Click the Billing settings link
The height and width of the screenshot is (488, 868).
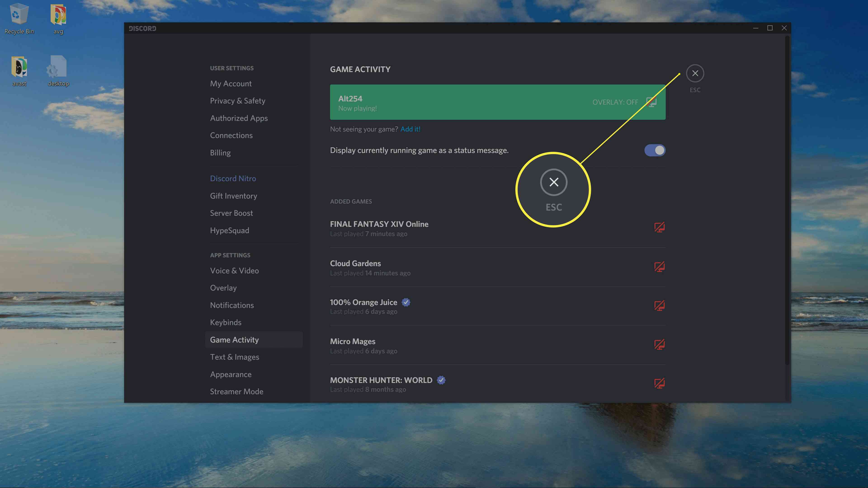tap(220, 152)
